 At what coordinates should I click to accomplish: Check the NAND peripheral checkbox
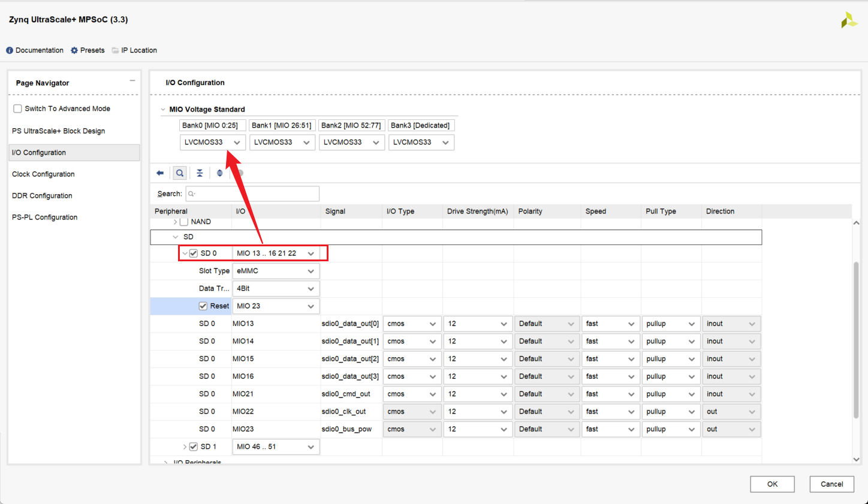click(x=184, y=222)
